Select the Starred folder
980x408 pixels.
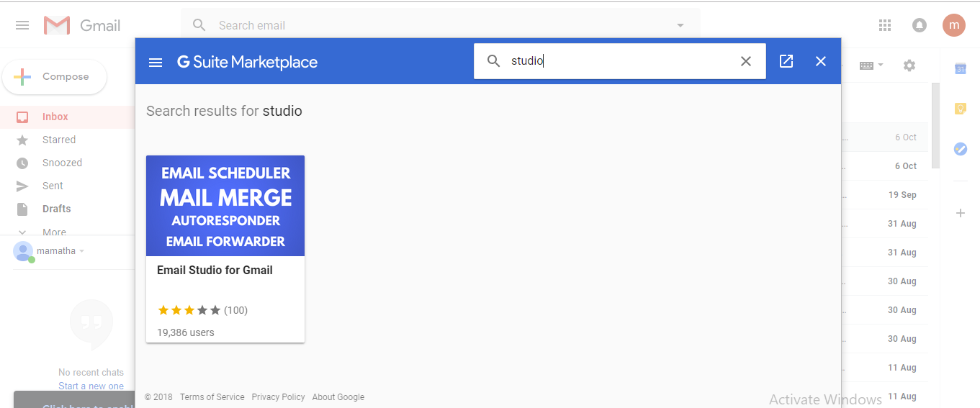(59, 140)
